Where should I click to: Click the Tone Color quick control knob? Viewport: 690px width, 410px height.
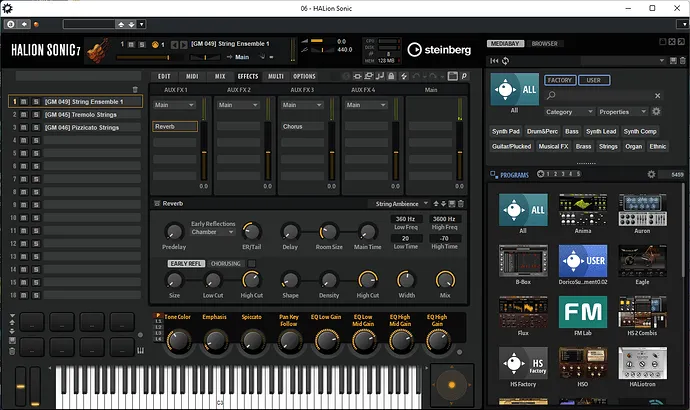(x=179, y=340)
